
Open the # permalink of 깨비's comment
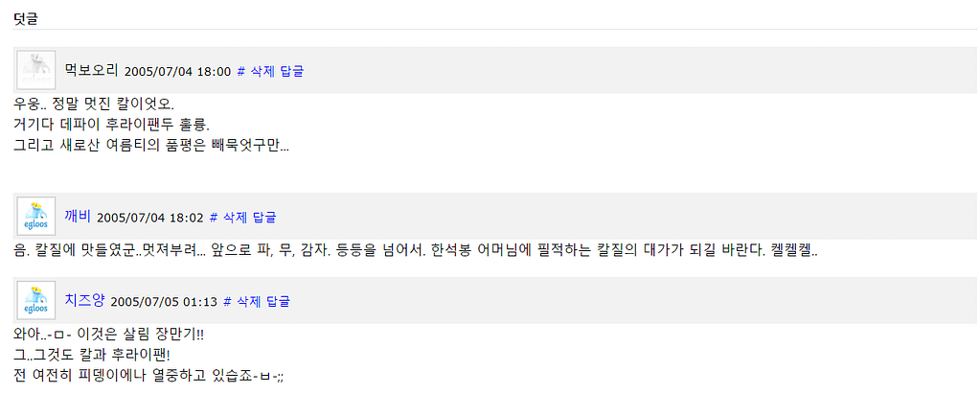(x=214, y=218)
